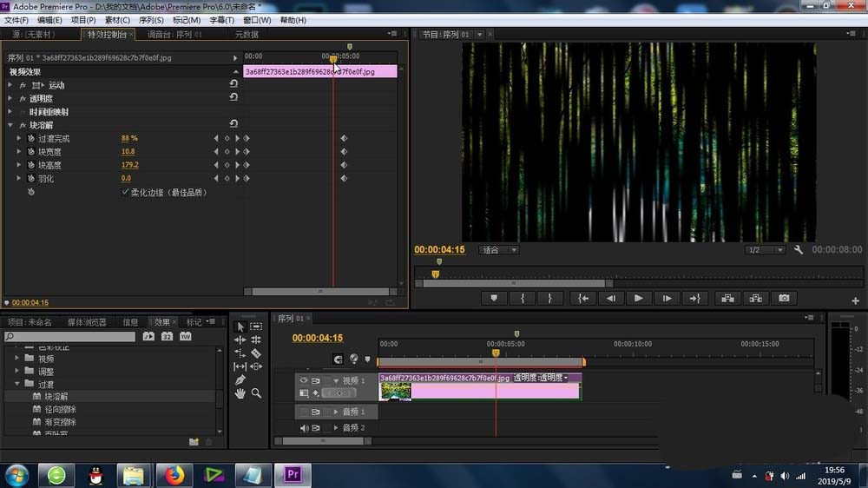Expand the 运动 effect properties
This screenshot has height=488, width=868.
click(x=10, y=85)
